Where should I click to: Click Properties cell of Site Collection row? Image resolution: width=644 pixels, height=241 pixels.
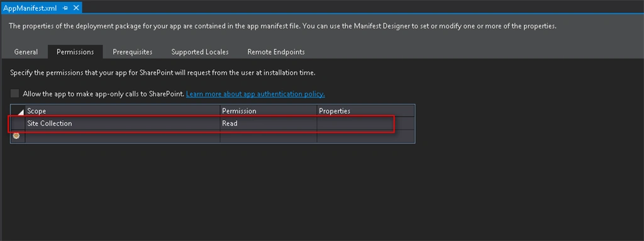(x=365, y=123)
